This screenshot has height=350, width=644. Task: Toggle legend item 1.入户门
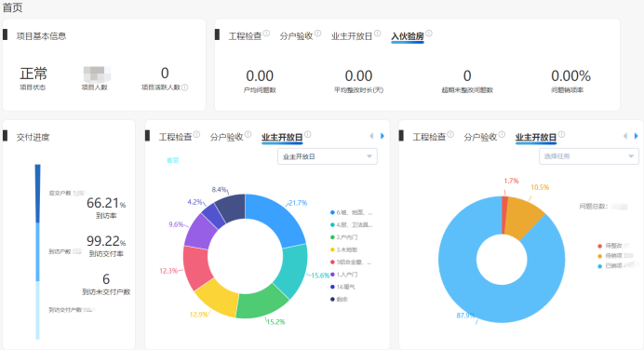click(344, 275)
